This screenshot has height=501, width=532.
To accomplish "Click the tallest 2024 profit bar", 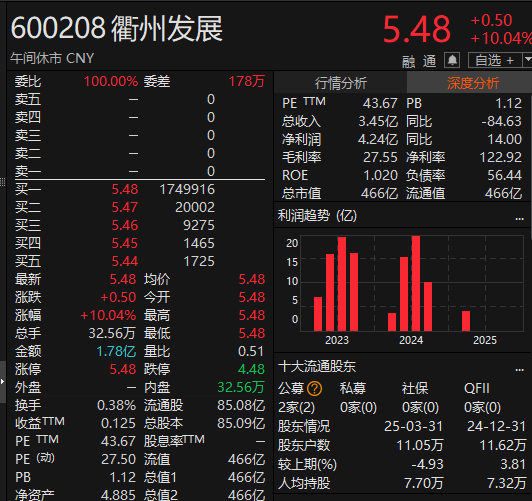I will pos(416,284).
